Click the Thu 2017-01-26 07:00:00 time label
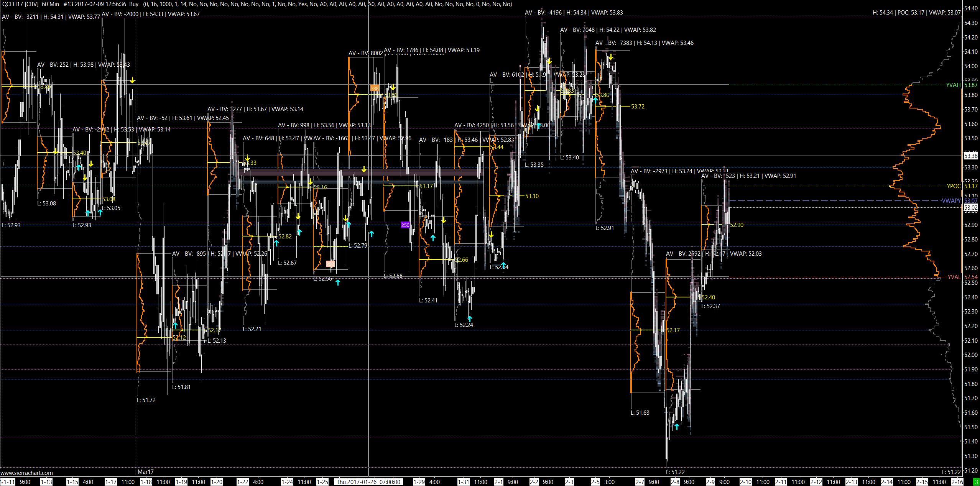 pyautogui.click(x=368, y=482)
